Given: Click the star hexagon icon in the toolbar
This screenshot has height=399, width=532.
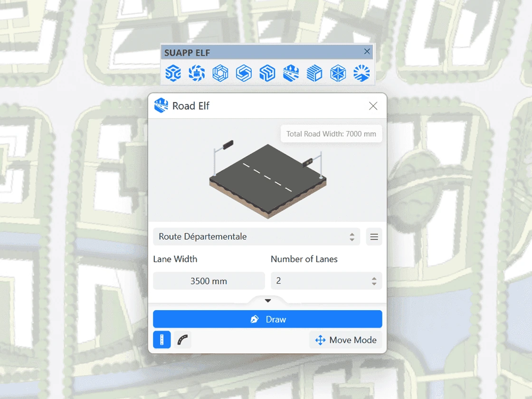Looking at the screenshot, I should pos(338,73).
